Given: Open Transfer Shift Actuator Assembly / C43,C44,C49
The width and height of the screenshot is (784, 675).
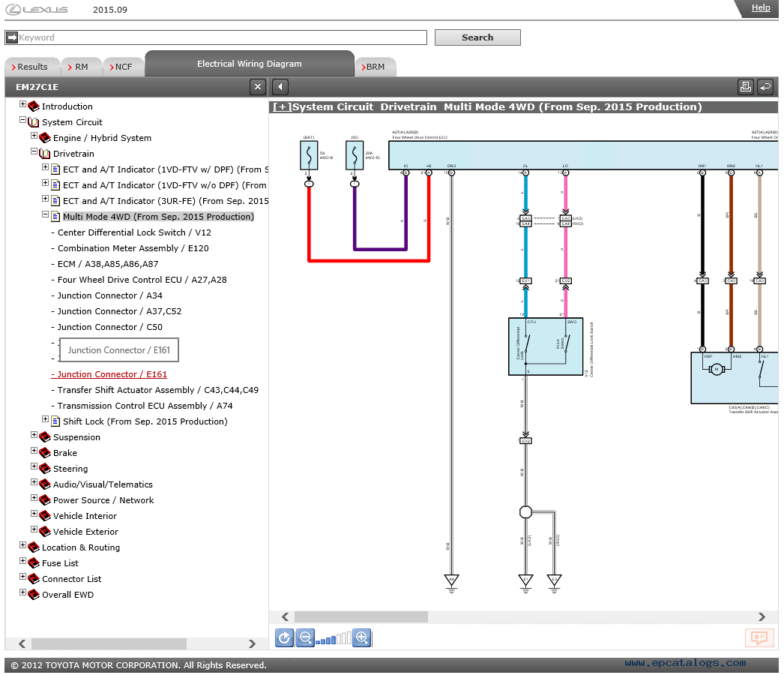Looking at the screenshot, I should click(158, 390).
